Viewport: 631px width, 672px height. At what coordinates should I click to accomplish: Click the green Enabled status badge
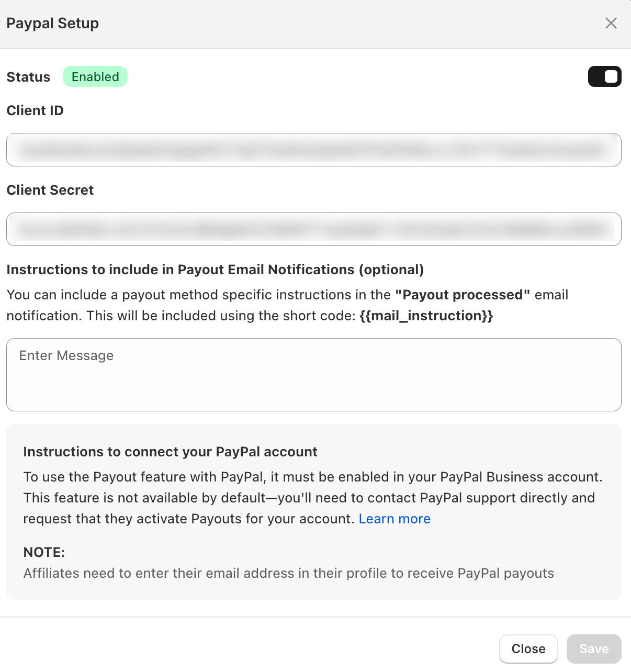[x=95, y=76]
